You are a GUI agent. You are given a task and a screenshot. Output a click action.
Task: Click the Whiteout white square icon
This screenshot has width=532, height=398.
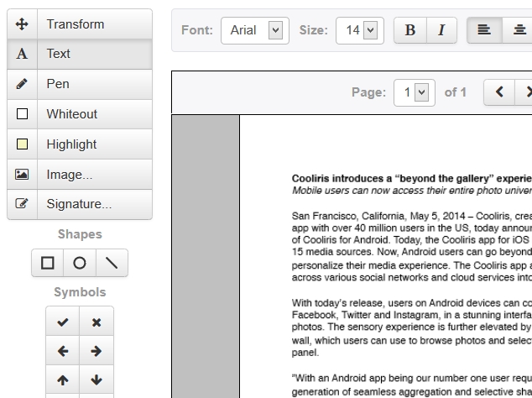tap(22, 113)
